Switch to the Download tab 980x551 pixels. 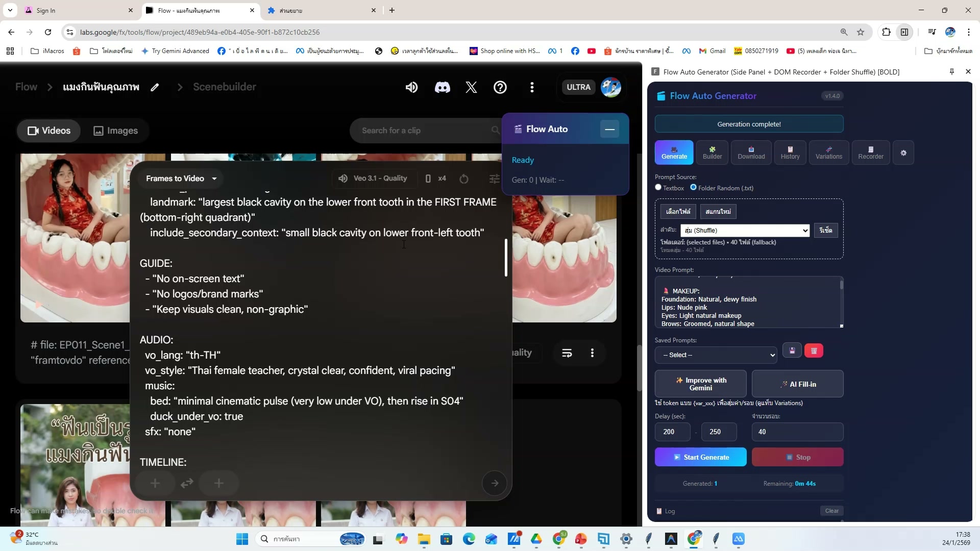point(751,153)
